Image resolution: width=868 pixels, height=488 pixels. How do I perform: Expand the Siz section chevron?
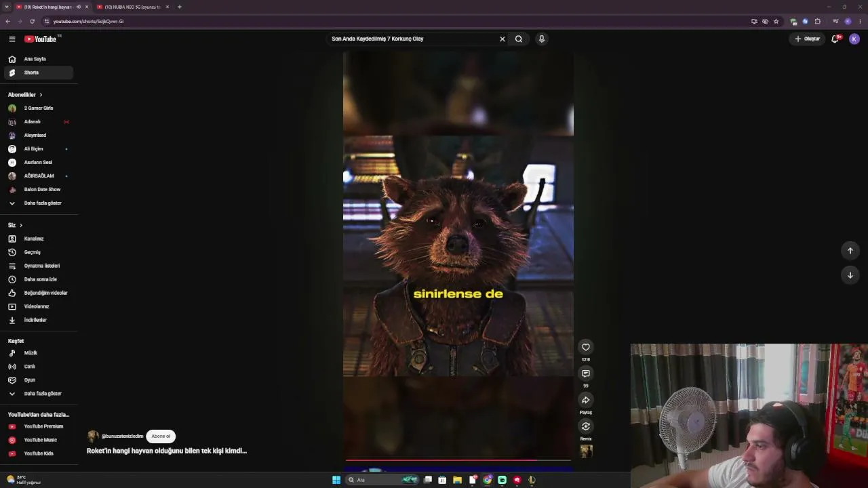[20, 225]
